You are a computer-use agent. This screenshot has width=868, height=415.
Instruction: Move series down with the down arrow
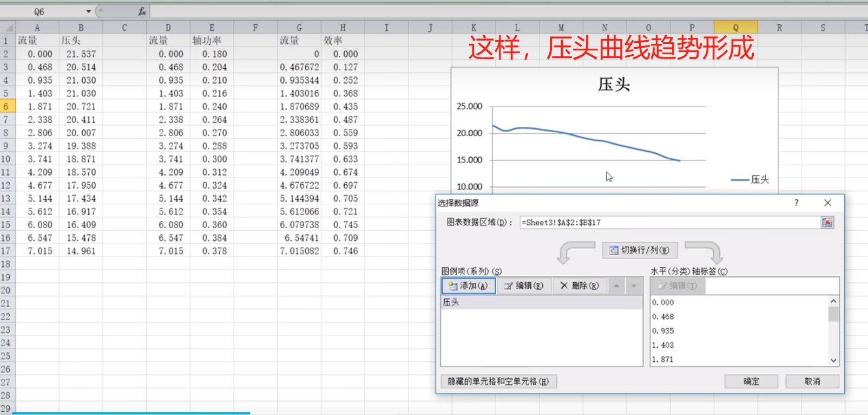pos(634,286)
